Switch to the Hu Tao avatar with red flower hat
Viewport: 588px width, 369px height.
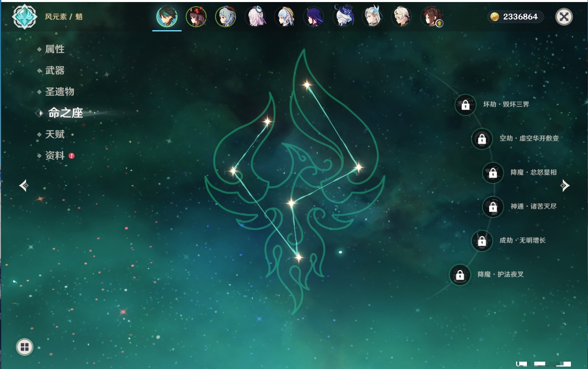tap(196, 17)
